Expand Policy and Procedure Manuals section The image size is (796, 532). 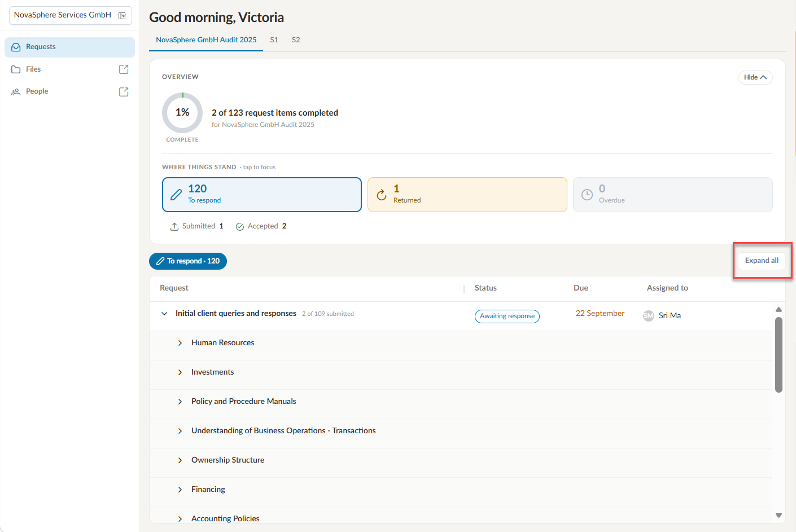click(180, 402)
